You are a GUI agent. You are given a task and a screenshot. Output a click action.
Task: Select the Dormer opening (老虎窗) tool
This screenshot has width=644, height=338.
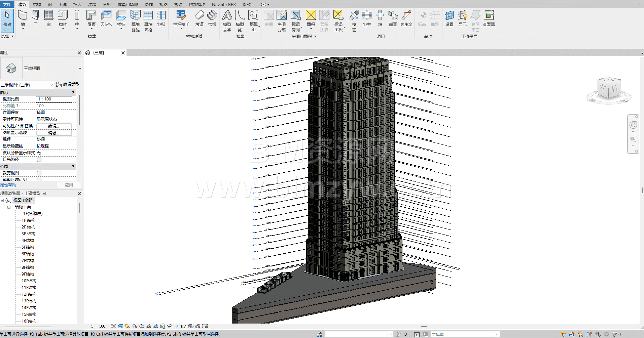click(x=406, y=18)
